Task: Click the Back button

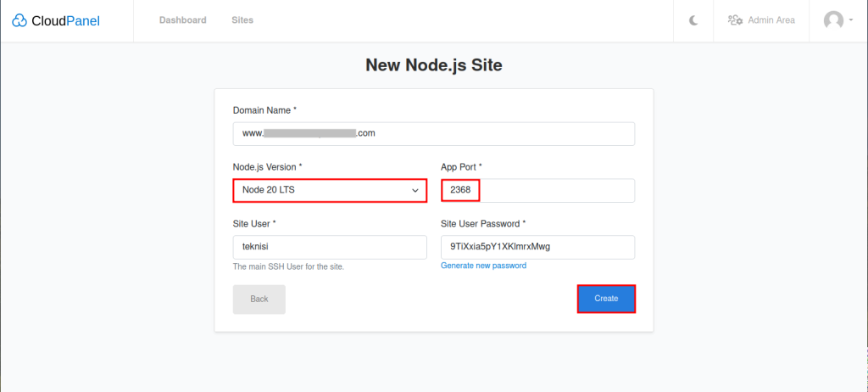Action: (259, 300)
